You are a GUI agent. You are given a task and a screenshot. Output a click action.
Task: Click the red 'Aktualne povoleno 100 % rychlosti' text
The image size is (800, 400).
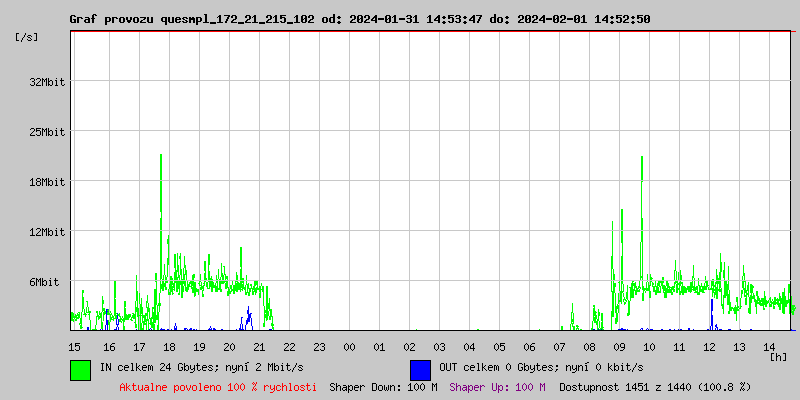[218, 387]
